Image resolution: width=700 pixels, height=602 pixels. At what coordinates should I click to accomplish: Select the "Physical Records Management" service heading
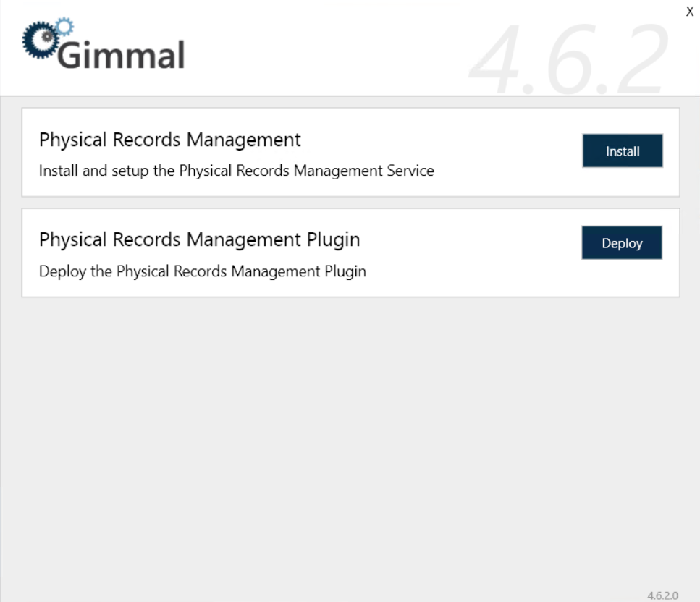[x=170, y=140]
